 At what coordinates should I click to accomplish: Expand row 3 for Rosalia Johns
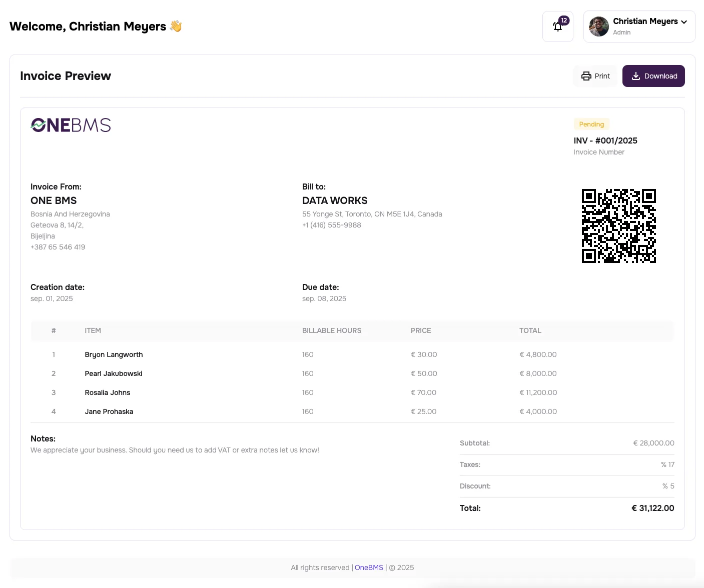click(108, 392)
